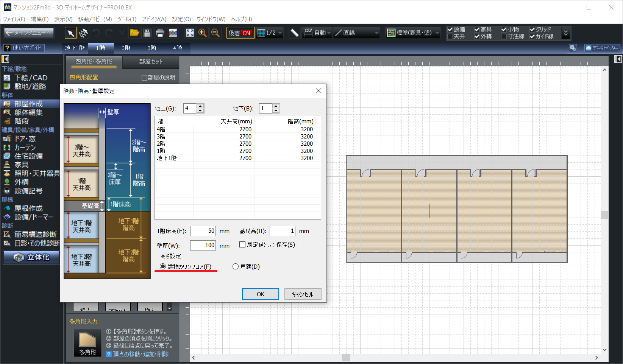
Task: Click the save floppy disk icon
Action: tap(147, 33)
